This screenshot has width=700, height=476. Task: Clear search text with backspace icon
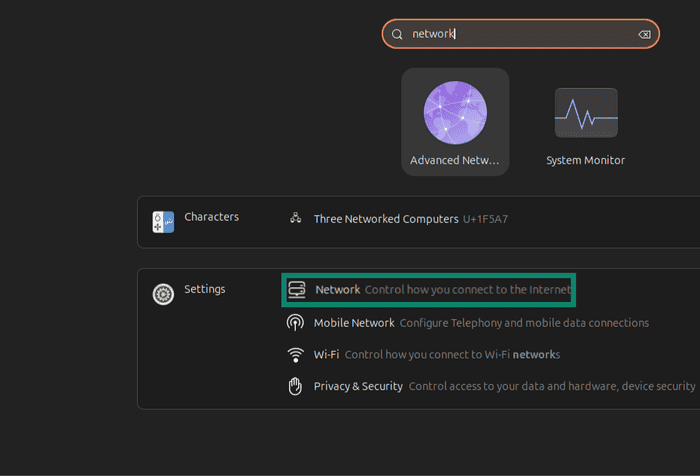coord(644,34)
